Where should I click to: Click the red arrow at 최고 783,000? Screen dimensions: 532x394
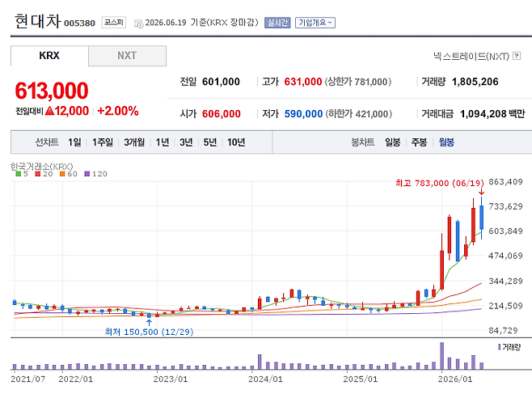[x=481, y=192]
